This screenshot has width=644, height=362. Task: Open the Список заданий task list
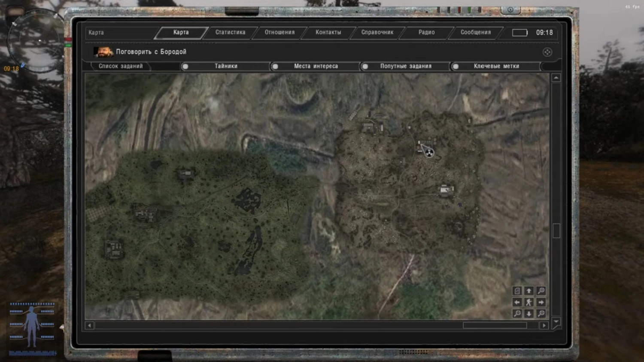[x=121, y=66]
